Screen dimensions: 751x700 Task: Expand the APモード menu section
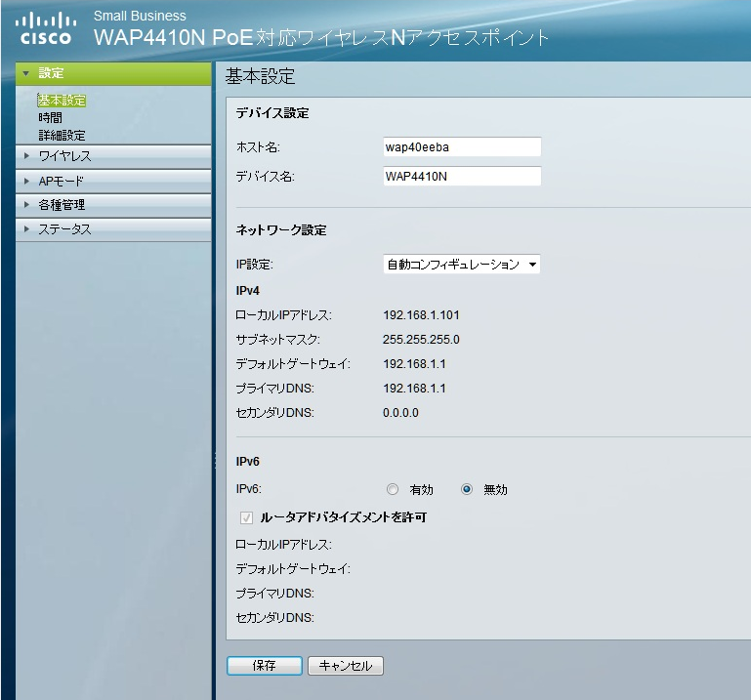pos(113,181)
